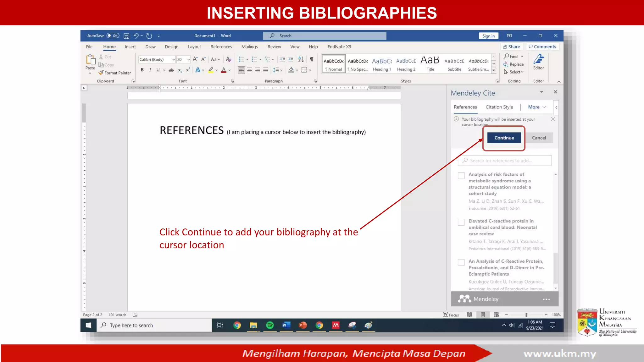Click the Paste clipboard icon

click(x=90, y=60)
